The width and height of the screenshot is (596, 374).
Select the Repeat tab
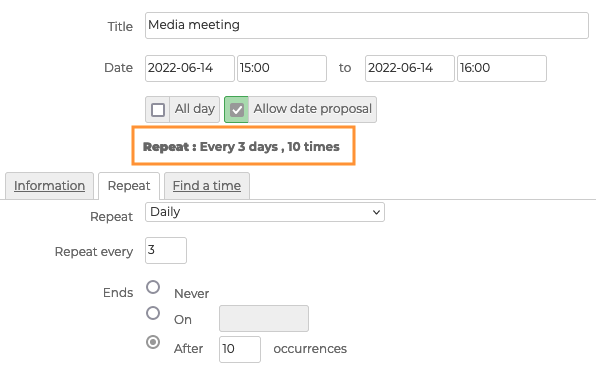(x=129, y=186)
